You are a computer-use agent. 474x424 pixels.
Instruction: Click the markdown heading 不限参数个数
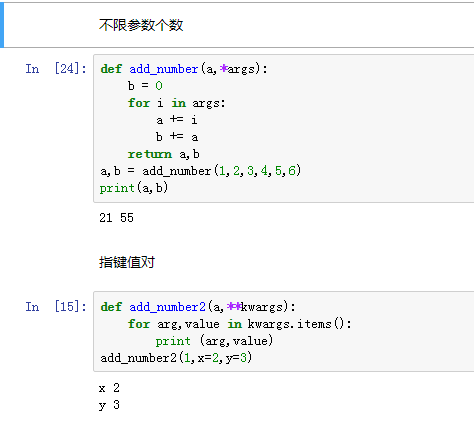[141, 25]
